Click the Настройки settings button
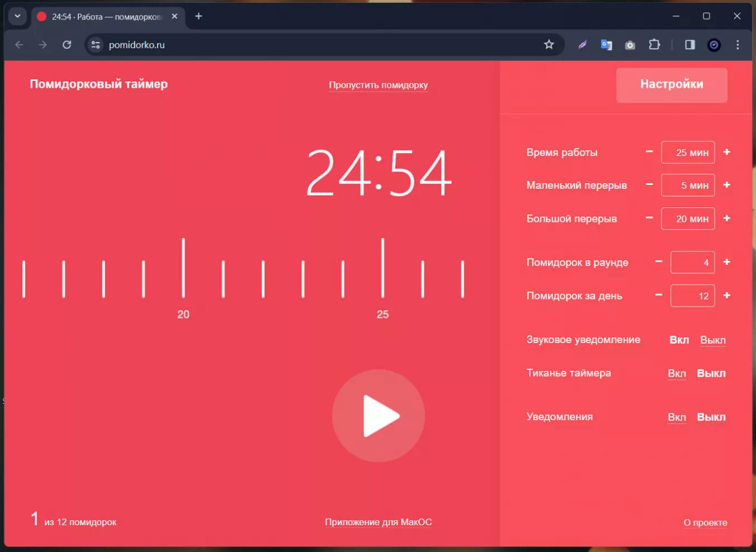Image resolution: width=756 pixels, height=552 pixels. pyautogui.click(x=672, y=85)
